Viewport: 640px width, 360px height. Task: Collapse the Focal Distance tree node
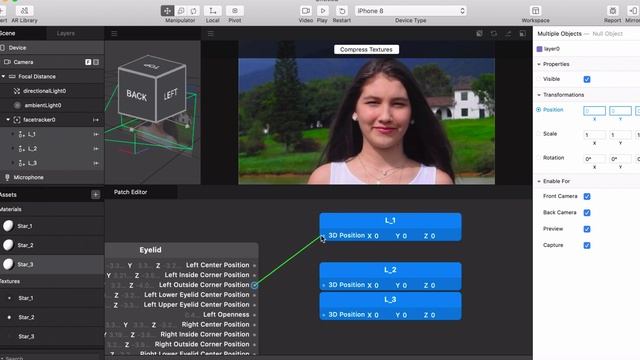pos(3,76)
